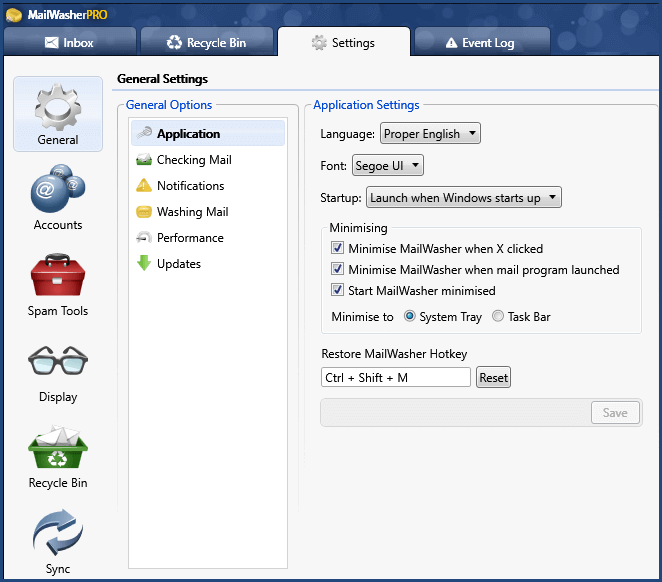
Task: Open the Spam Tools red toolbox icon
Action: tap(58, 275)
